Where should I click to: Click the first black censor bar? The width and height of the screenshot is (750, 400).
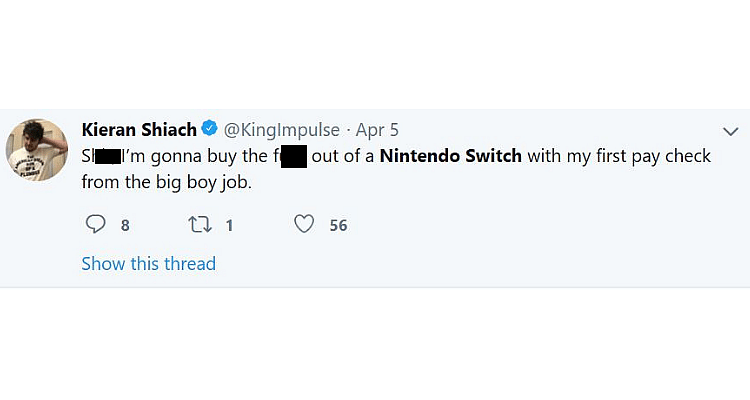(x=107, y=156)
